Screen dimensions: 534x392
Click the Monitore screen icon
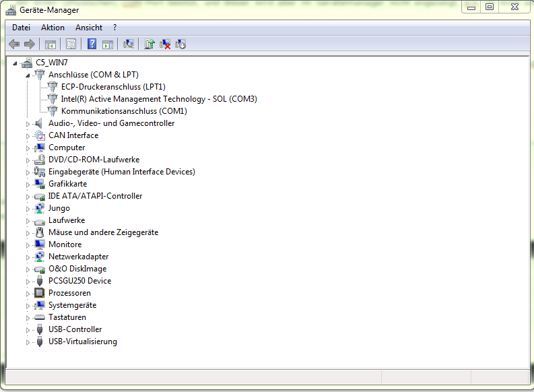coord(40,244)
